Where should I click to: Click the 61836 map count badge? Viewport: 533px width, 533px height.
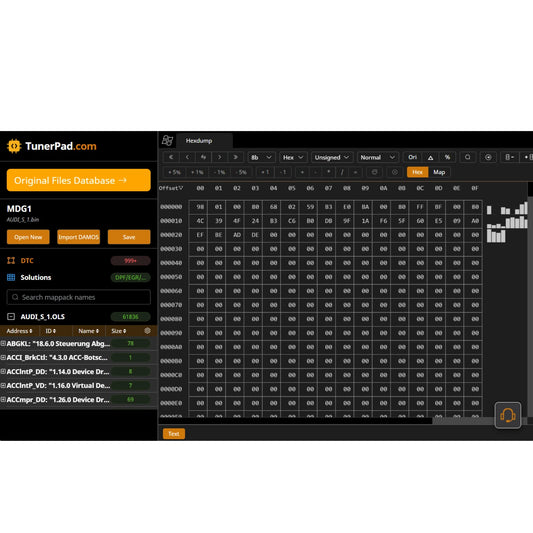point(130,316)
